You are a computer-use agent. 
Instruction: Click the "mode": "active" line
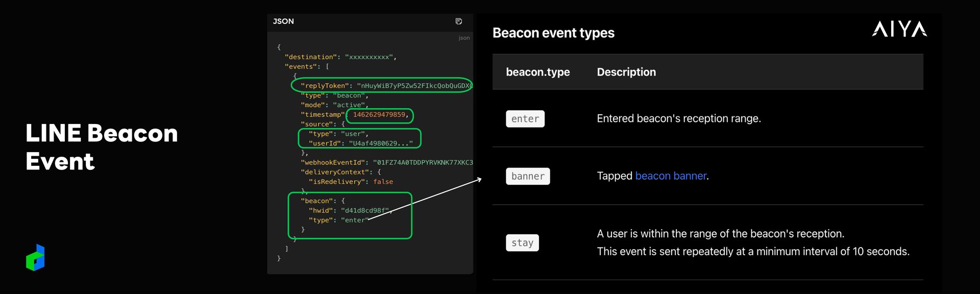coord(334,105)
